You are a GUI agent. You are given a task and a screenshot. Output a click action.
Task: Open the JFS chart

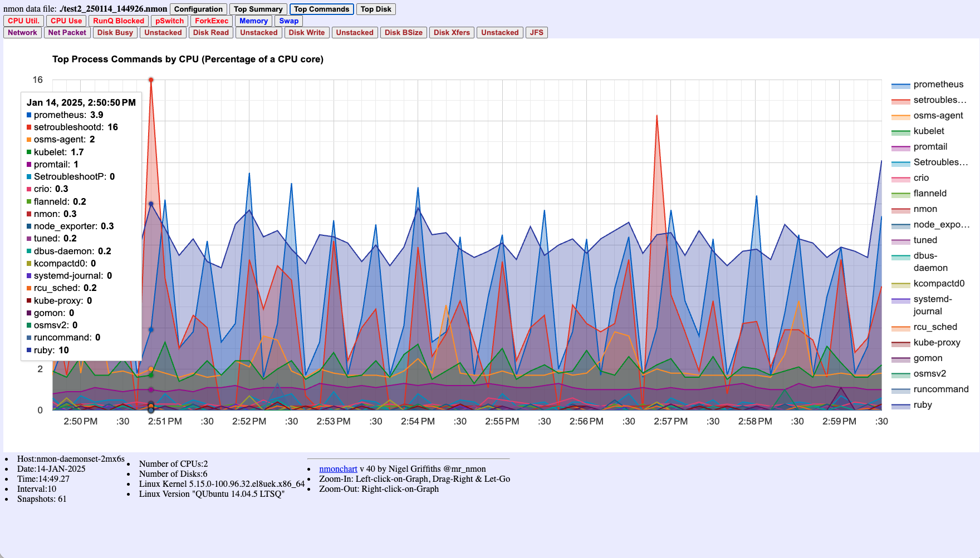click(x=537, y=32)
